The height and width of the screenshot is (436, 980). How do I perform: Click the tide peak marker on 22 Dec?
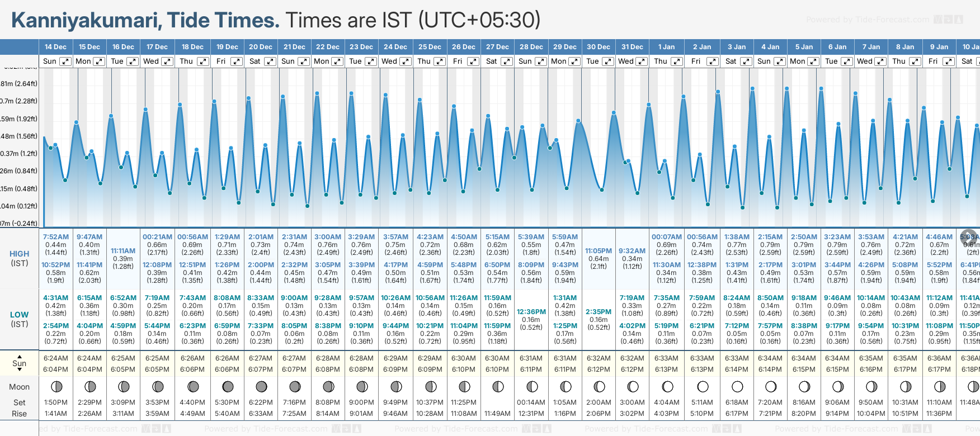[317, 93]
